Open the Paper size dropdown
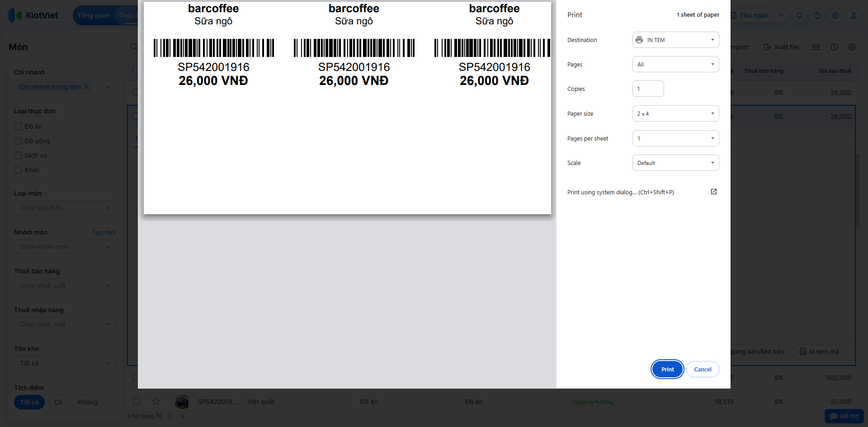The height and width of the screenshot is (427, 868). 675,113
